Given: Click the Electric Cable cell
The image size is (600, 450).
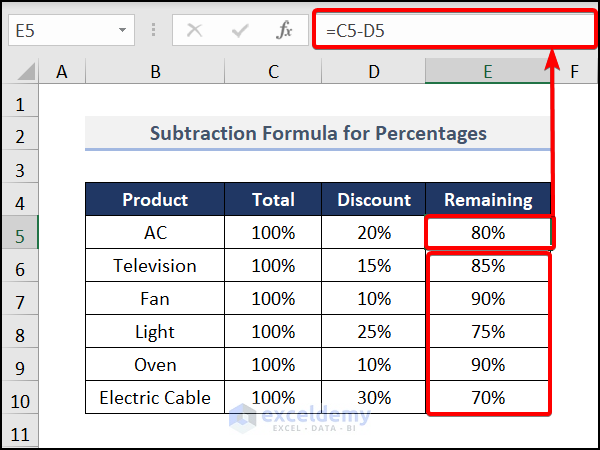Looking at the screenshot, I should 155,398.
